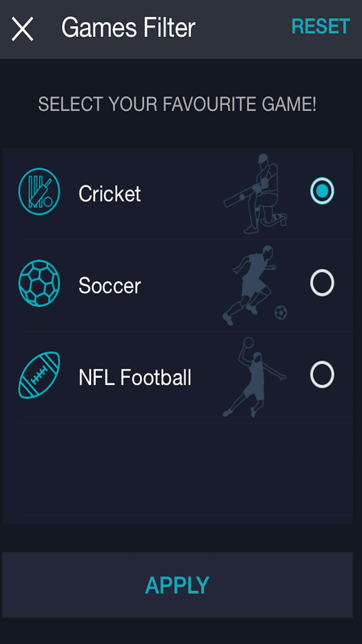
Task: Reset the games filter
Action: point(321,27)
